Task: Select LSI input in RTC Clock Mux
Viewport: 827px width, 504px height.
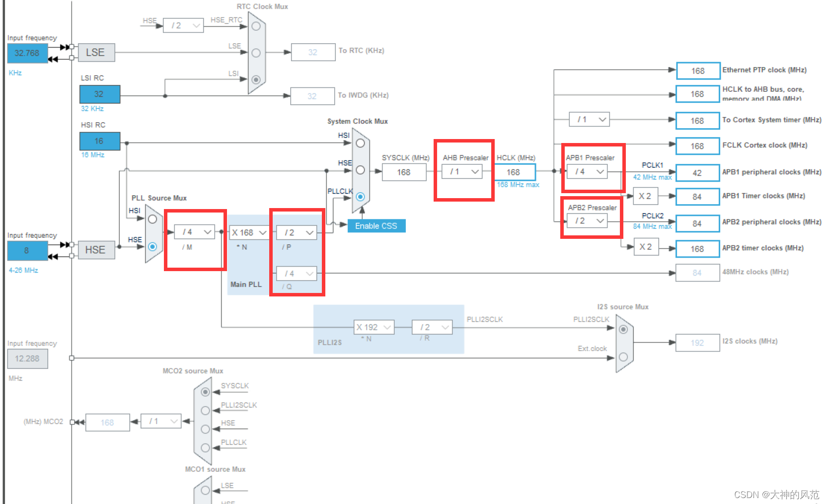Action: (x=256, y=79)
